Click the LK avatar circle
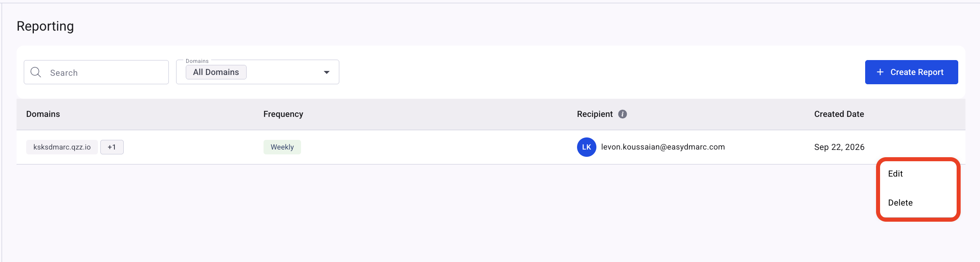980x262 pixels. click(586, 147)
